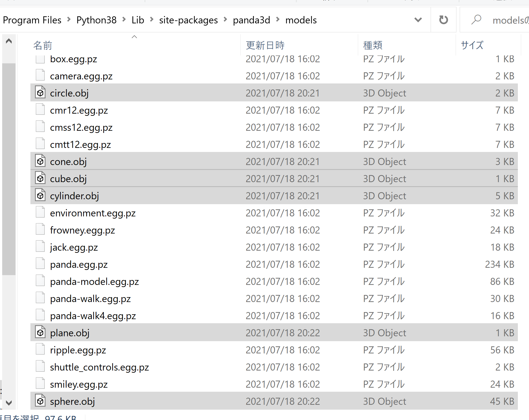Click the cone.obj 3D object icon

pyautogui.click(x=40, y=161)
